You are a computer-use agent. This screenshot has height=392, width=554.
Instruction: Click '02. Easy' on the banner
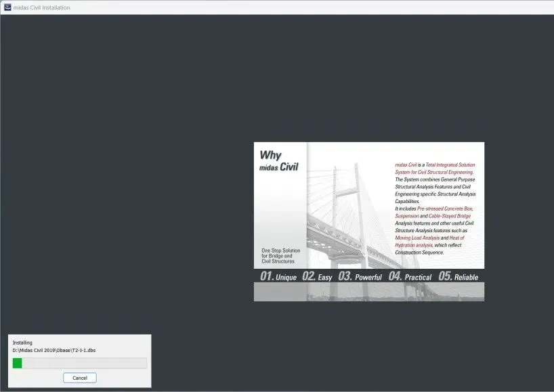pos(317,276)
